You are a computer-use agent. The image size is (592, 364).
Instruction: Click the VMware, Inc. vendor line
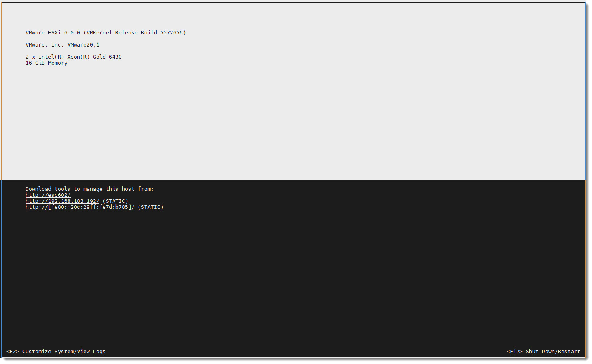click(44, 45)
